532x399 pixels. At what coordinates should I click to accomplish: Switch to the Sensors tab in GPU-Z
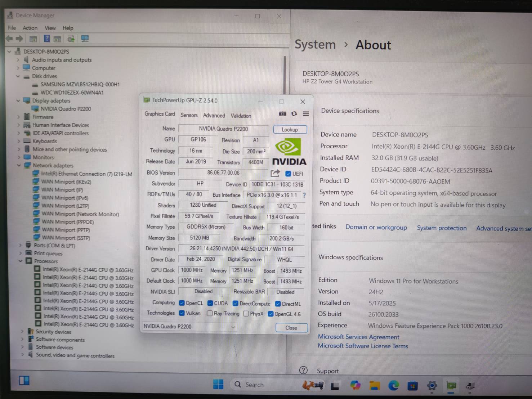point(189,115)
